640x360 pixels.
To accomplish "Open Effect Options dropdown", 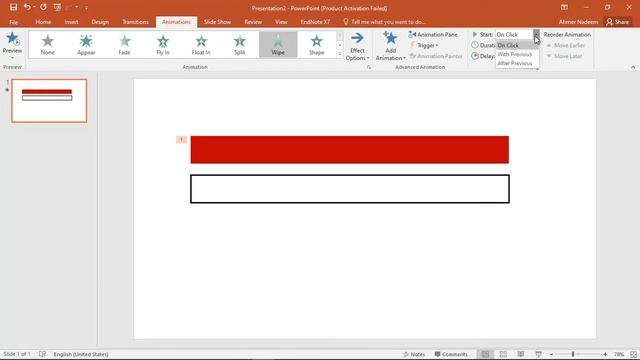I will [357, 47].
